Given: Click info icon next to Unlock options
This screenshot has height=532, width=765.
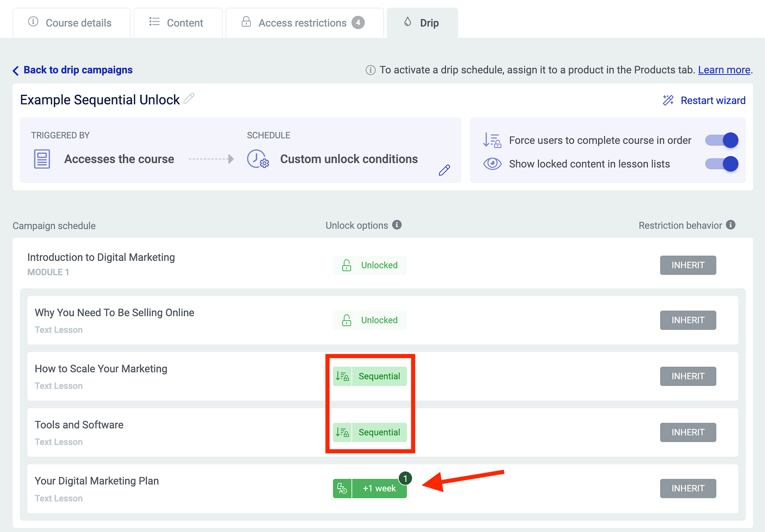Looking at the screenshot, I should click(x=397, y=225).
